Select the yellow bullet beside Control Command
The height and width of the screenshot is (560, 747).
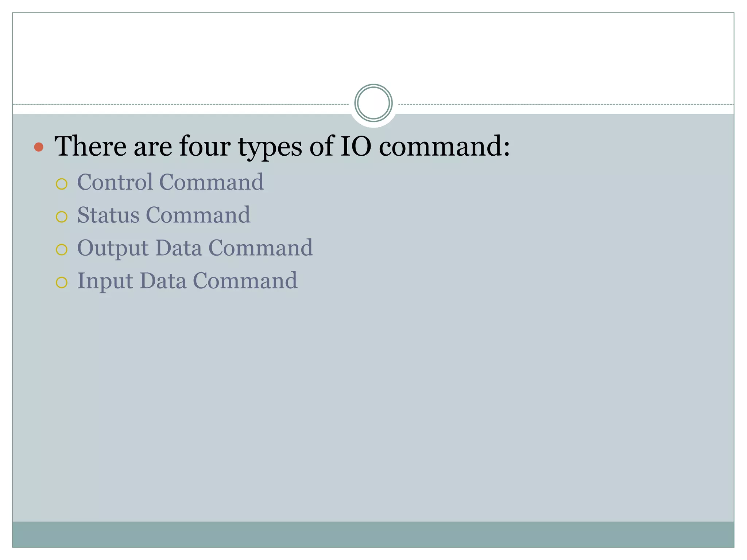(x=62, y=184)
